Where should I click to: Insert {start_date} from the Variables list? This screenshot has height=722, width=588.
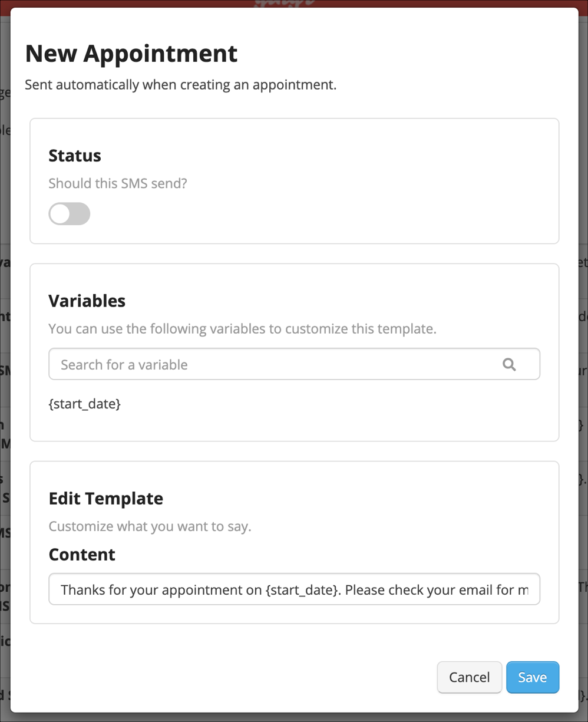[84, 404]
